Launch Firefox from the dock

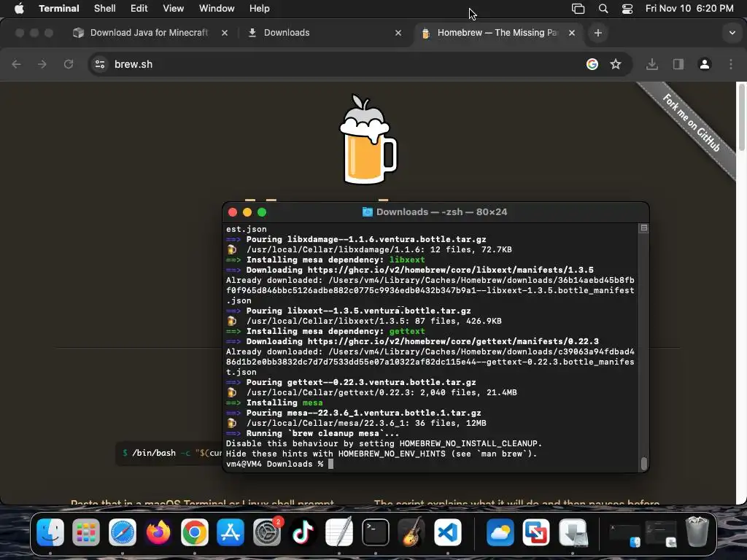(x=158, y=532)
